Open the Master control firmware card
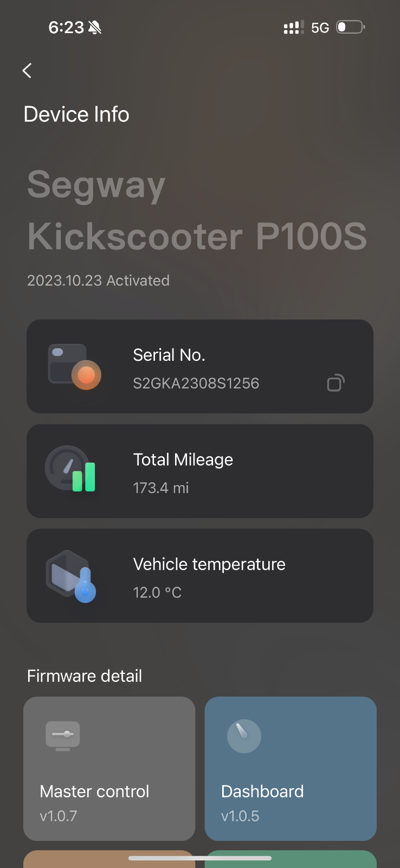 (x=109, y=768)
